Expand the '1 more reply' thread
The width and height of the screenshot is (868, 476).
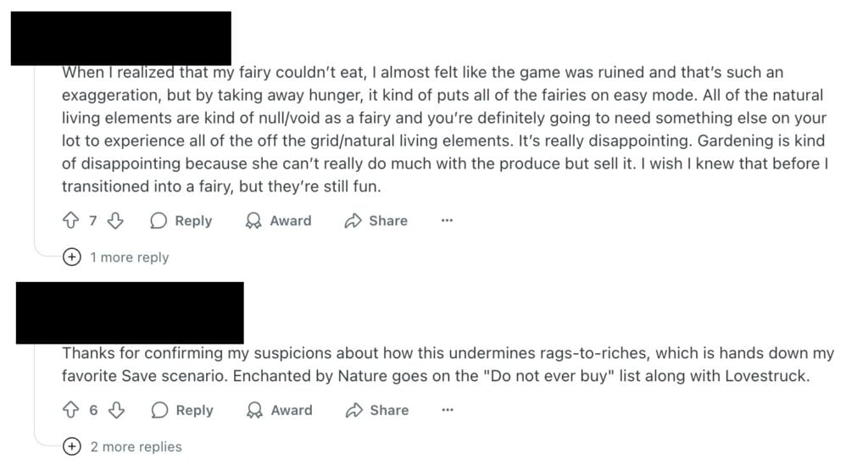[x=72, y=257]
